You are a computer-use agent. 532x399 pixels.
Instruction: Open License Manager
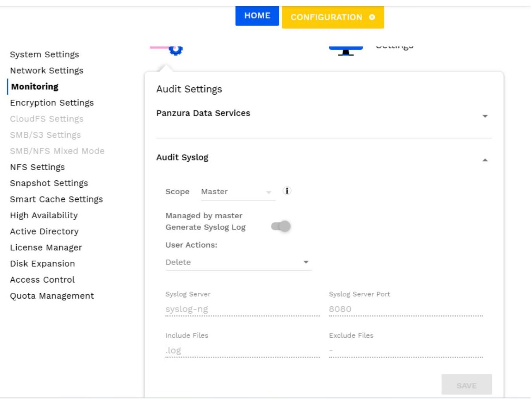click(46, 247)
